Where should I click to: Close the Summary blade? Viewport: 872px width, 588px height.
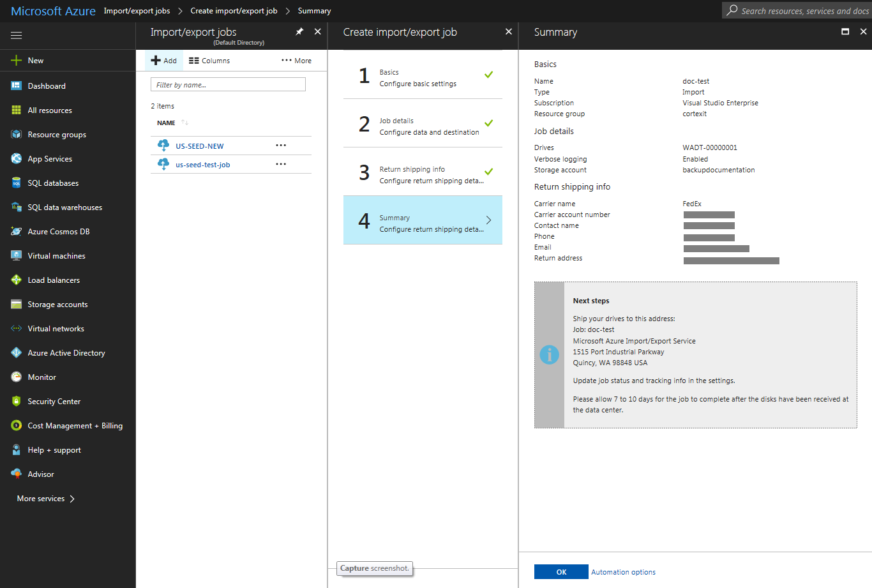863,31
